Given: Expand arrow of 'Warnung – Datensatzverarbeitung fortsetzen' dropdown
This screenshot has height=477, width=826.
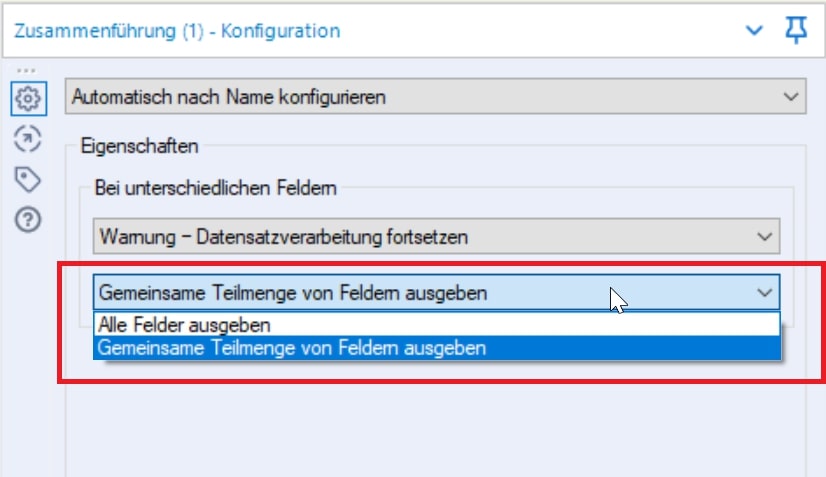Looking at the screenshot, I should click(x=765, y=237).
